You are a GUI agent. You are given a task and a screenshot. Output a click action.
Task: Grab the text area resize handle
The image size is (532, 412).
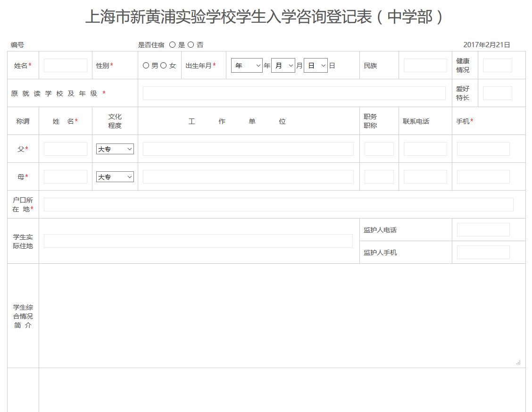pos(518,363)
